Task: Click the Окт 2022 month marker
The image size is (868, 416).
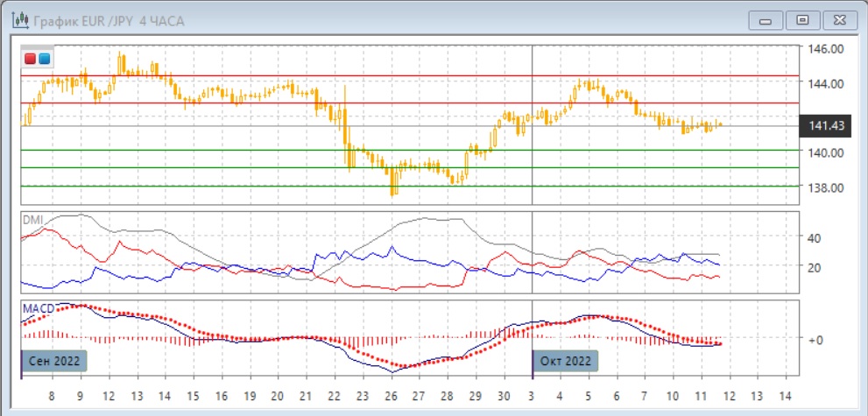Action: pos(566,361)
